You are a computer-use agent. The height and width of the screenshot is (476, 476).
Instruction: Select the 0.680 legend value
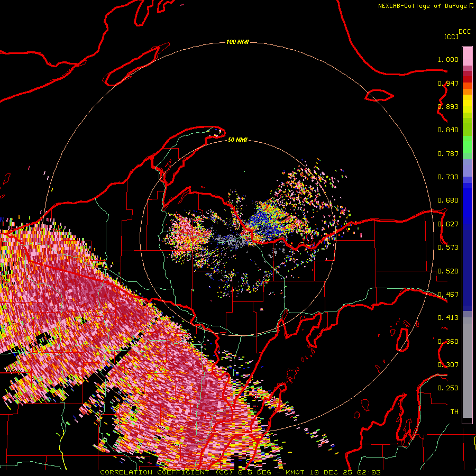(448, 200)
